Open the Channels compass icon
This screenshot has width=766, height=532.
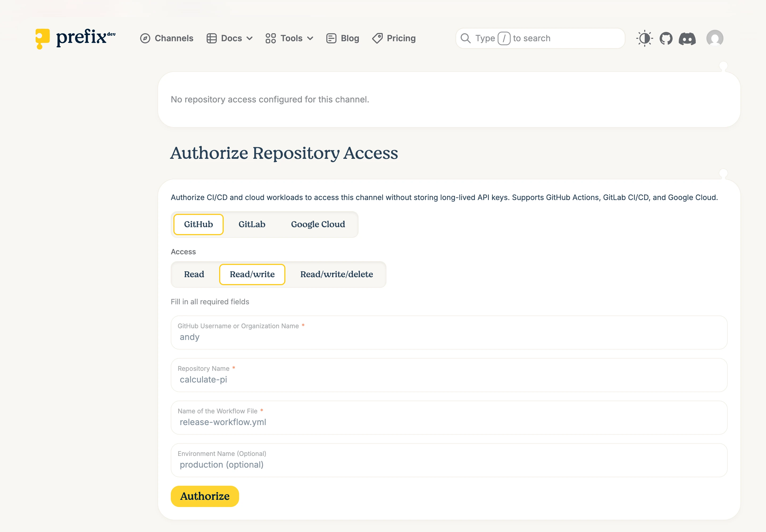145,38
